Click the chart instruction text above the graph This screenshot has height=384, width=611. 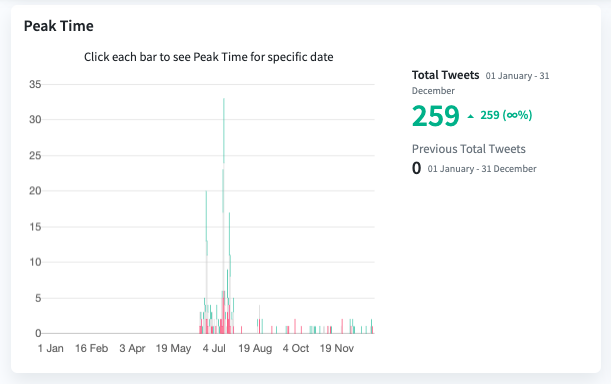tap(208, 57)
